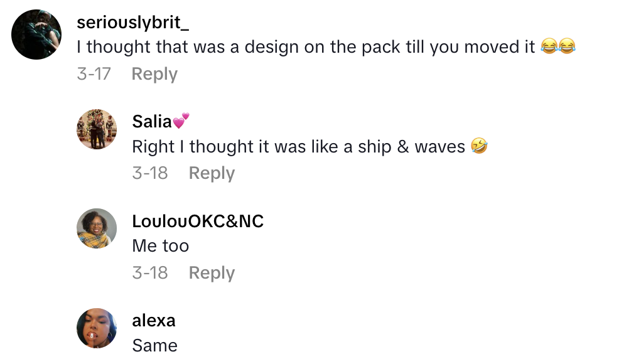Open Salia's profile avatar
Image resolution: width=619 pixels, height=364 pixels.
pos(97,129)
